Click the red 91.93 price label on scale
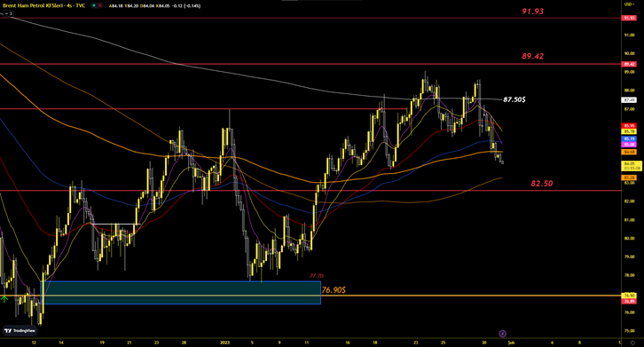 click(x=629, y=18)
